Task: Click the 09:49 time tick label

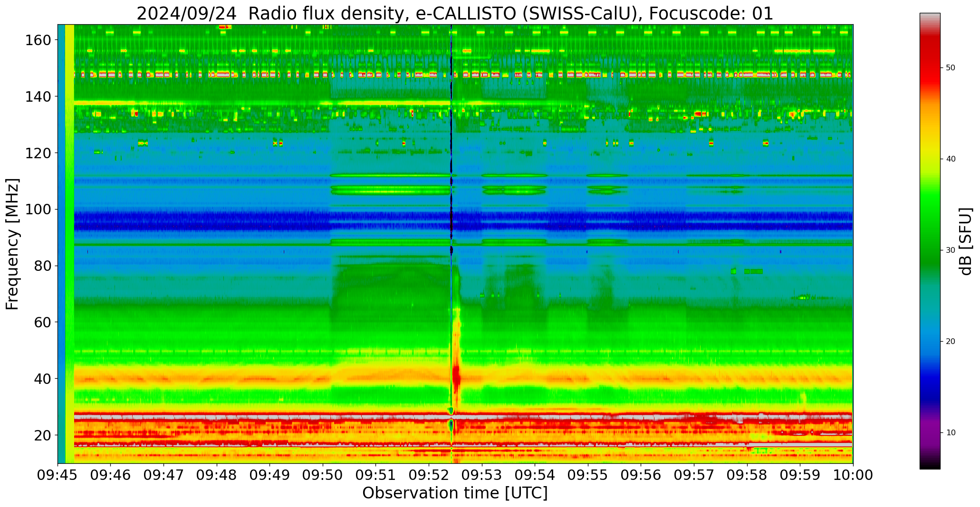Action: coord(270,475)
